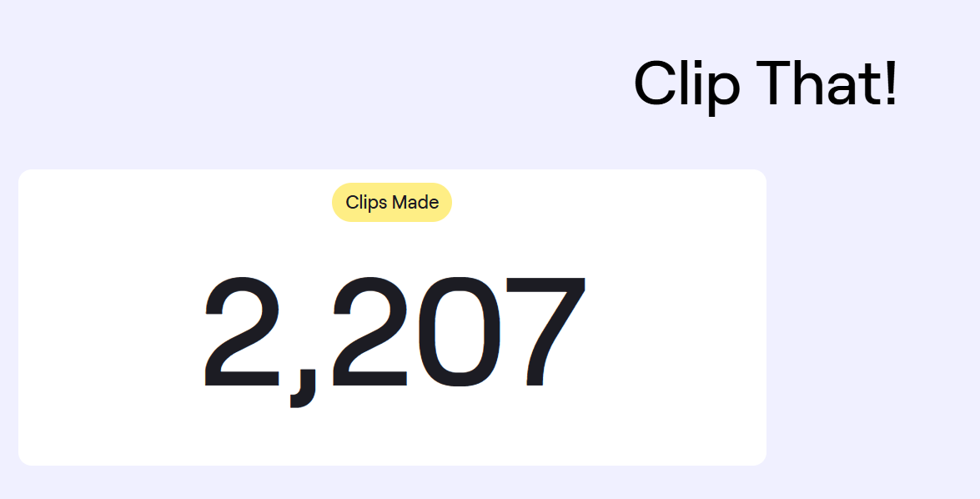The image size is (980, 499).
Task: Click the Clips Made yellow badge
Action: 392,202
